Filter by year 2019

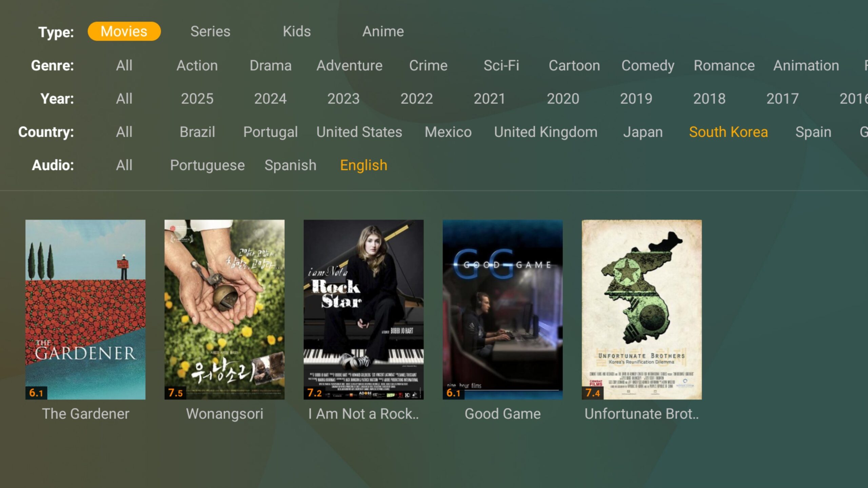pyautogui.click(x=636, y=98)
